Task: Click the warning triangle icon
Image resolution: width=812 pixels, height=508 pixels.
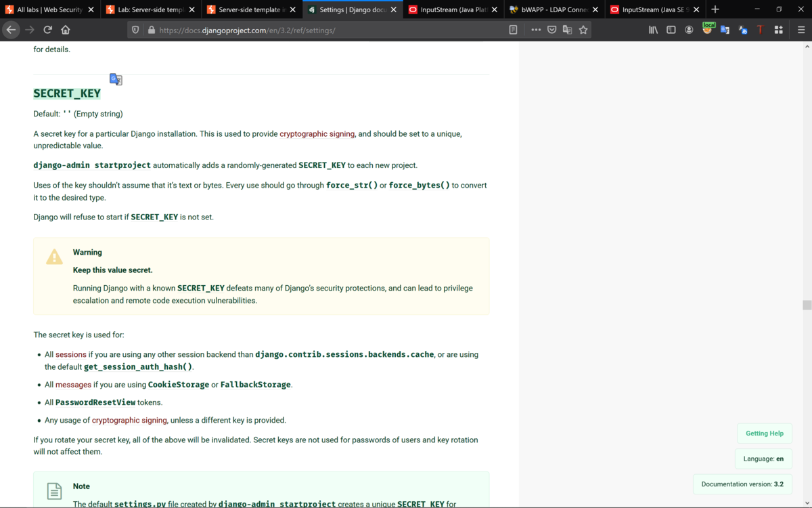Action: coord(54,257)
